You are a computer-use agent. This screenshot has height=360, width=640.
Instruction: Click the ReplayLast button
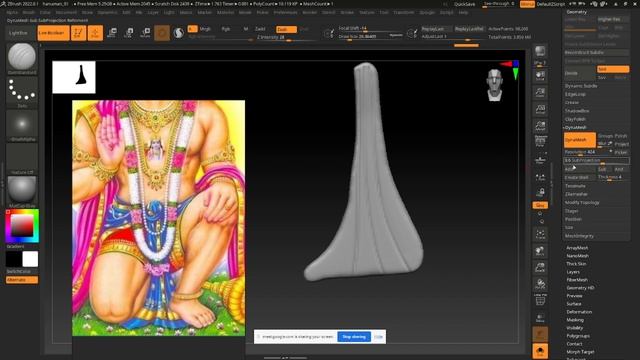(435, 29)
